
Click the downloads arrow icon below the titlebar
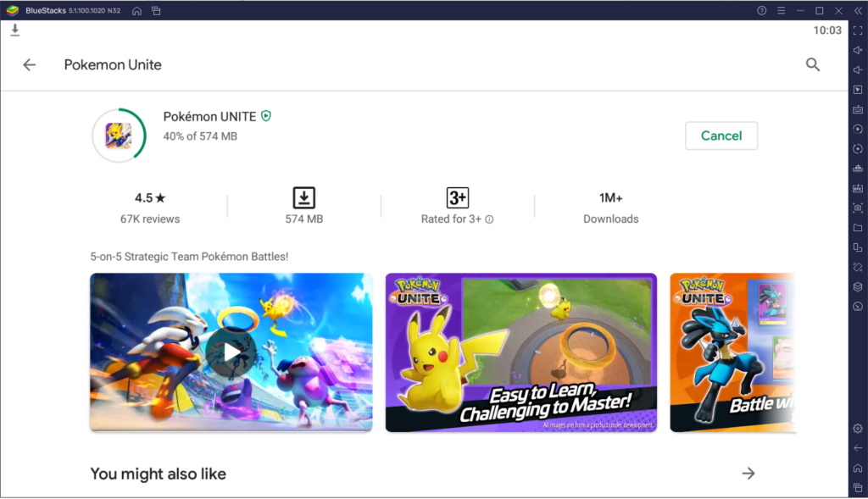[14, 30]
